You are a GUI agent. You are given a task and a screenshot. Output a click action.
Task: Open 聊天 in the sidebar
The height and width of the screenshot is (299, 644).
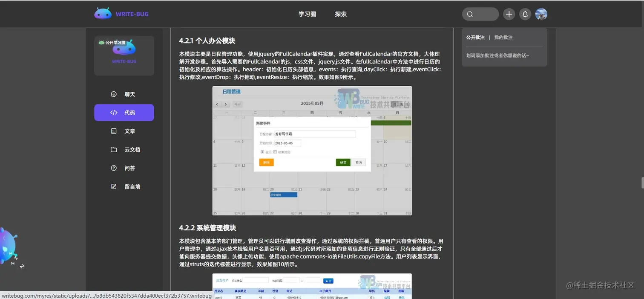[124, 94]
